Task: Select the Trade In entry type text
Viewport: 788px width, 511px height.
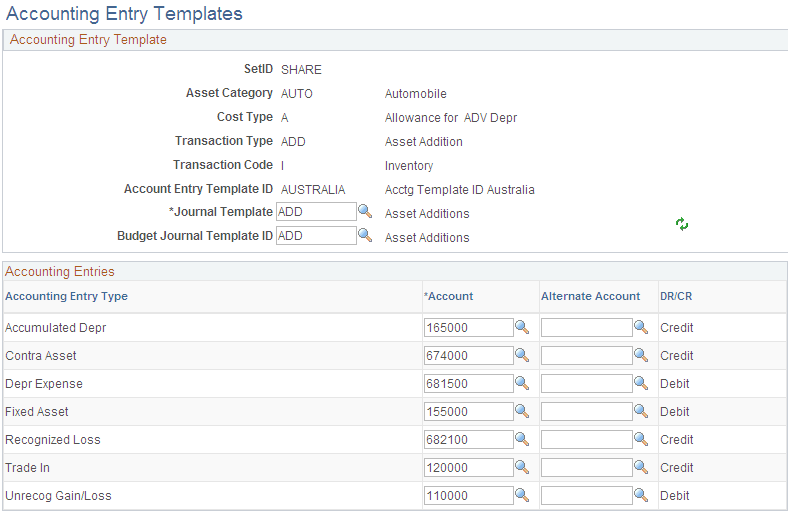Action: coord(27,468)
